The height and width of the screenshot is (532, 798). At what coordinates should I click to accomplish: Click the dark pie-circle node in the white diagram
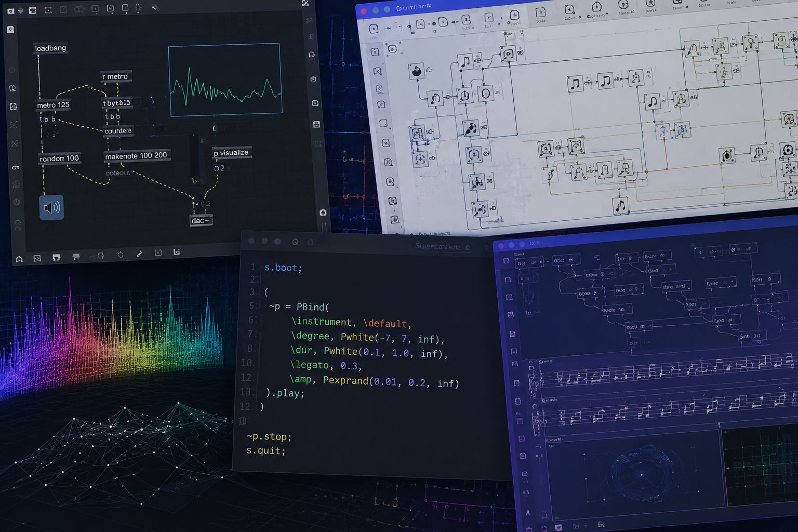(x=416, y=71)
